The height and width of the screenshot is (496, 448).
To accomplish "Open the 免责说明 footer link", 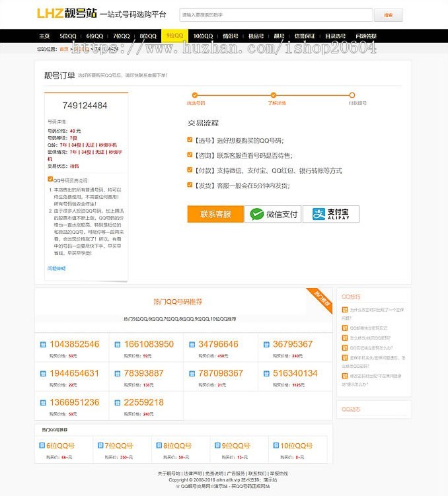I will pyautogui.click(x=214, y=474).
